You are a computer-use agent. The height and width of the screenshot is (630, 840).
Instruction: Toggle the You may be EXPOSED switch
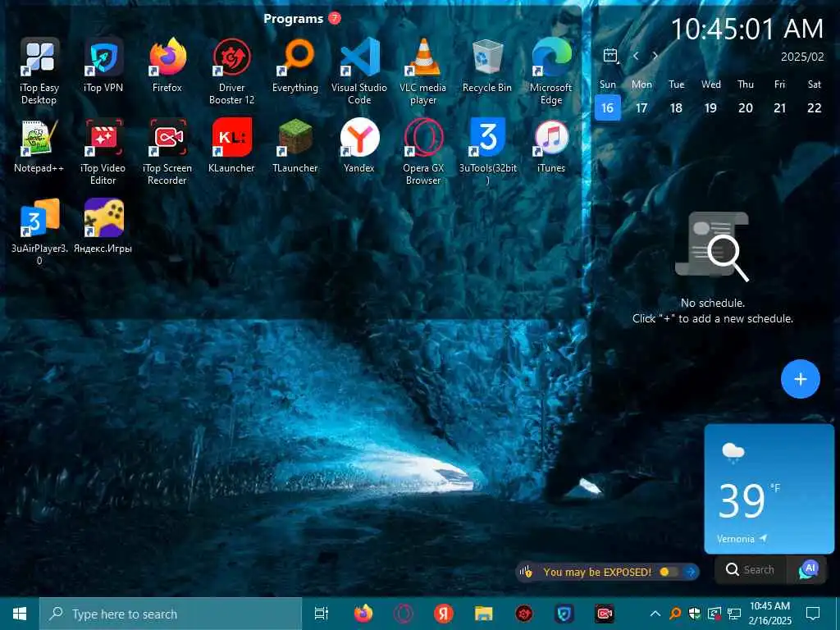(669, 572)
